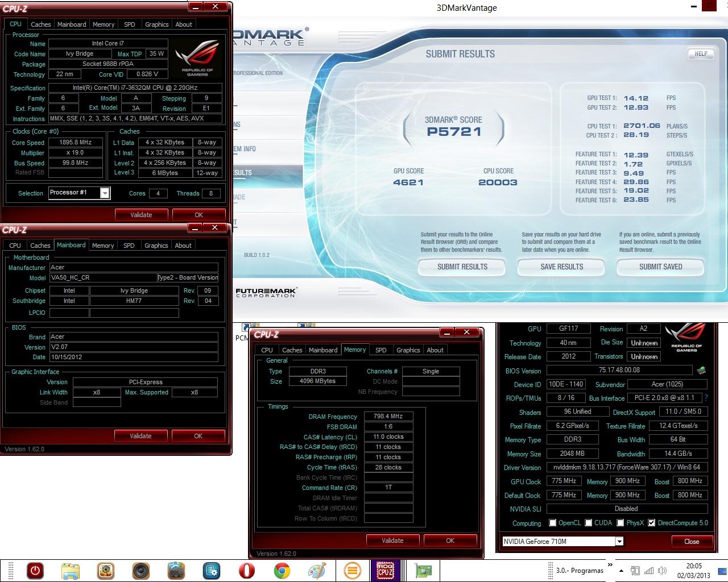Viewport: 728px width, 582px height.
Task: Open the NVIDIA GeForce 710M GPU dropdown
Action: tap(619, 542)
